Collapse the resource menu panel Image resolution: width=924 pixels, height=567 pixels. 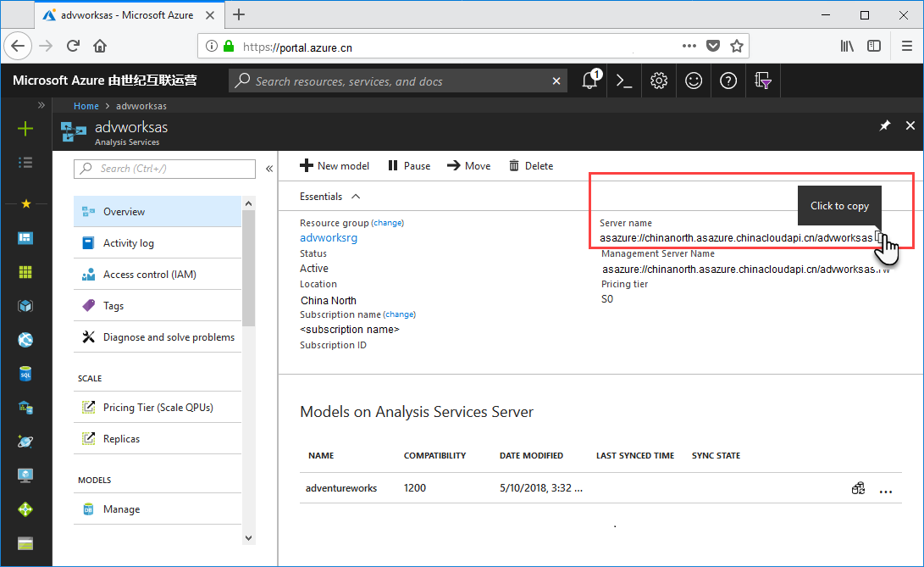click(269, 169)
